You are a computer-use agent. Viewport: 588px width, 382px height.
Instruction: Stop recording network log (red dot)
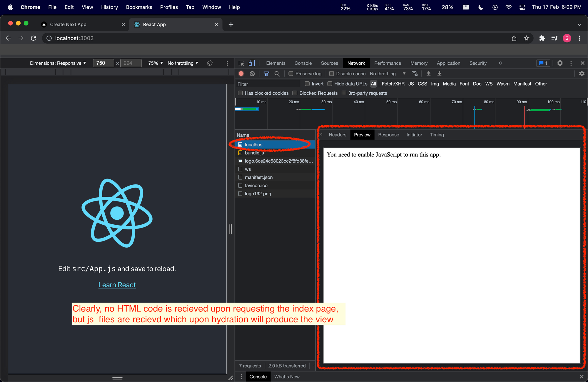241,74
